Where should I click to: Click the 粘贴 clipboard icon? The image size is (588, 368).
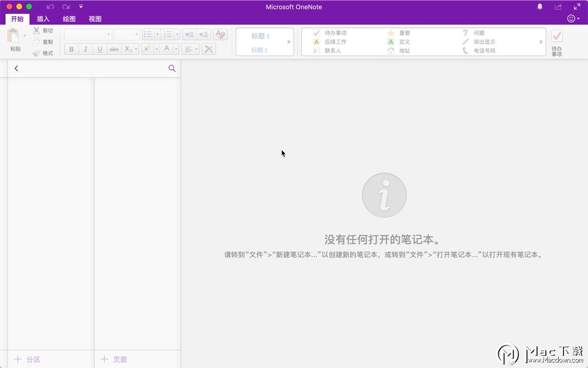[13, 36]
